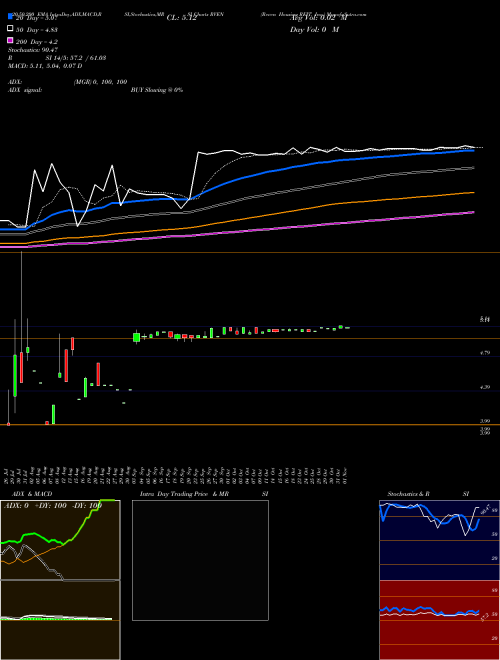Open the empty intraday trading price panel
Screen dimensions: 500x660
tap(200, 560)
